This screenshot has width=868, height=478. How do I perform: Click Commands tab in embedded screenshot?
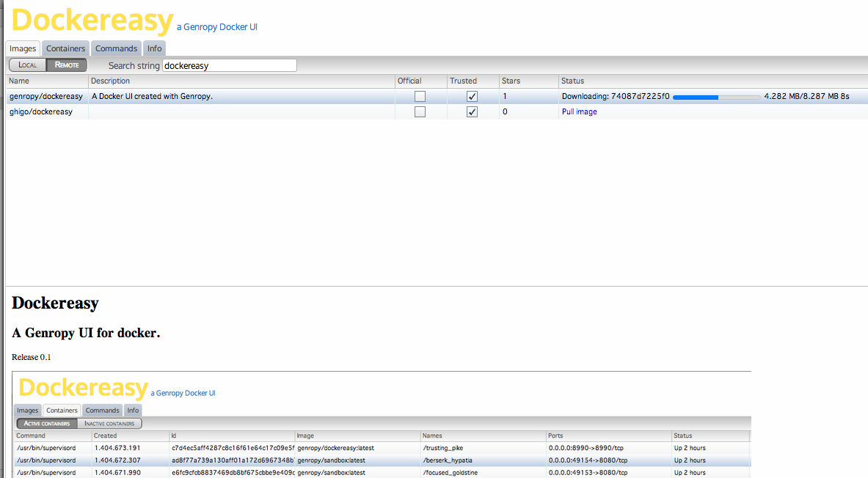click(x=103, y=411)
